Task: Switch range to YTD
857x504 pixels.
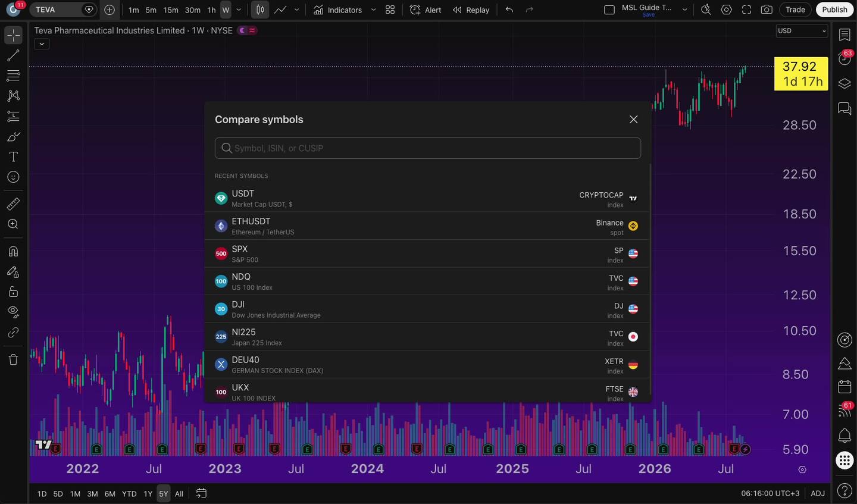Action: 129,494
